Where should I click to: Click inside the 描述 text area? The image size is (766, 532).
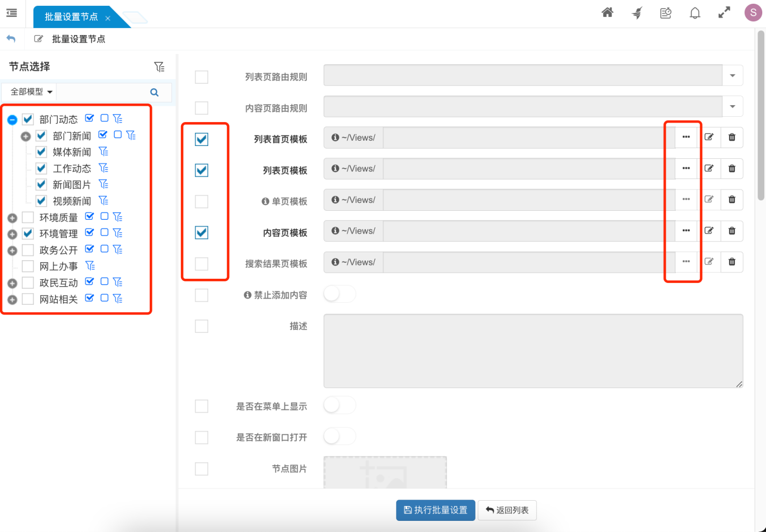pos(531,350)
